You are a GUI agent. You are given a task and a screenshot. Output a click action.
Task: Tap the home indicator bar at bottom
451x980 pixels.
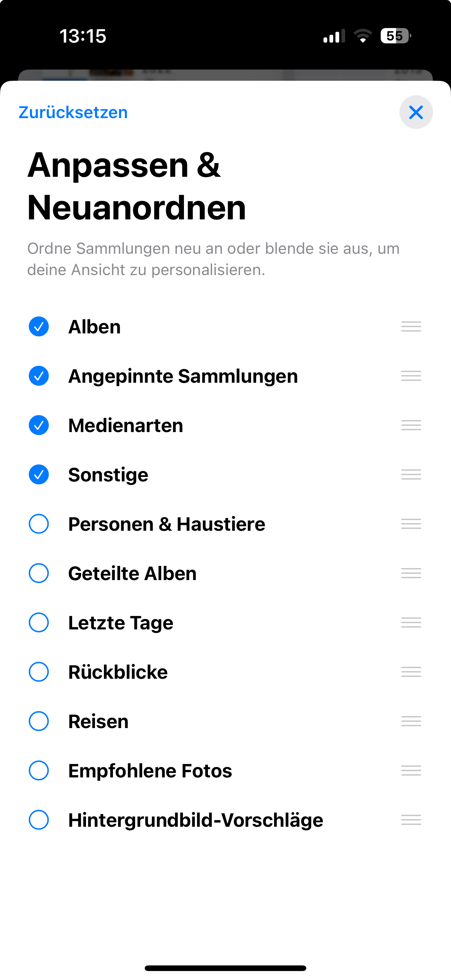[x=225, y=968]
